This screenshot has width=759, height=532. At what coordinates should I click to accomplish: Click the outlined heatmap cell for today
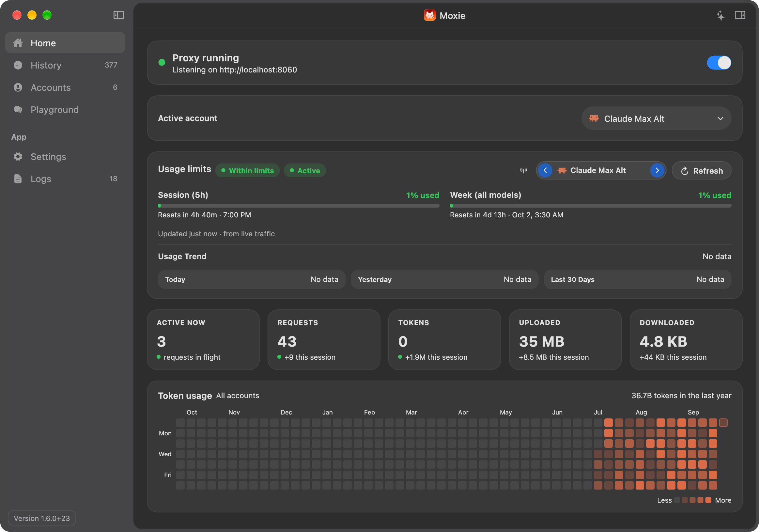click(723, 423)
